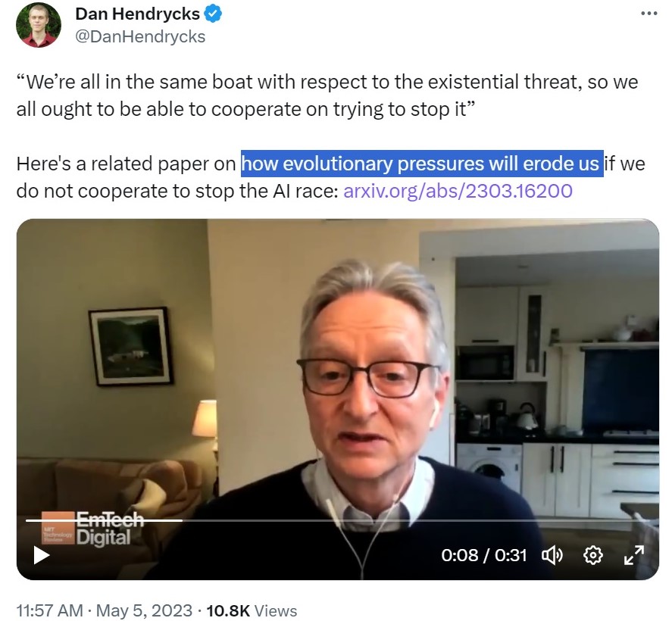Play the embedded video

[42, 555]
